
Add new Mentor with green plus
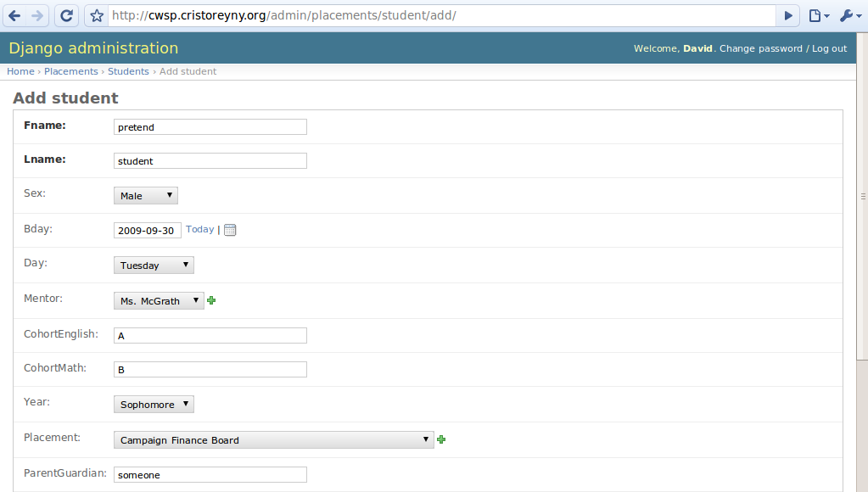211,300
